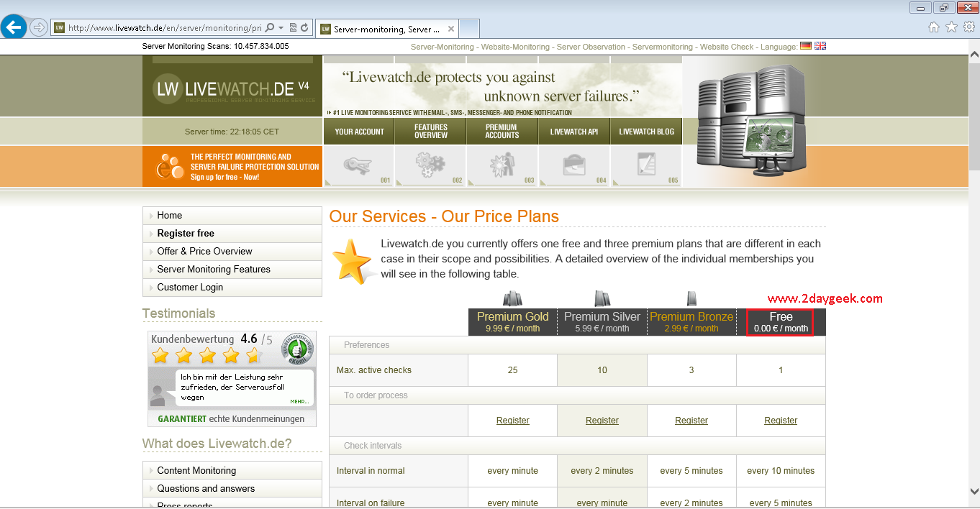
Task: Click the notepad icon numbered 005
Action: pos(646,166)
